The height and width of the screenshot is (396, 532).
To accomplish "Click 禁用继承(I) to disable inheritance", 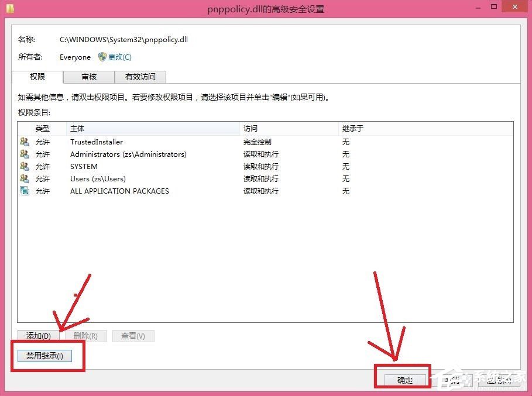I will click(44, 356).
